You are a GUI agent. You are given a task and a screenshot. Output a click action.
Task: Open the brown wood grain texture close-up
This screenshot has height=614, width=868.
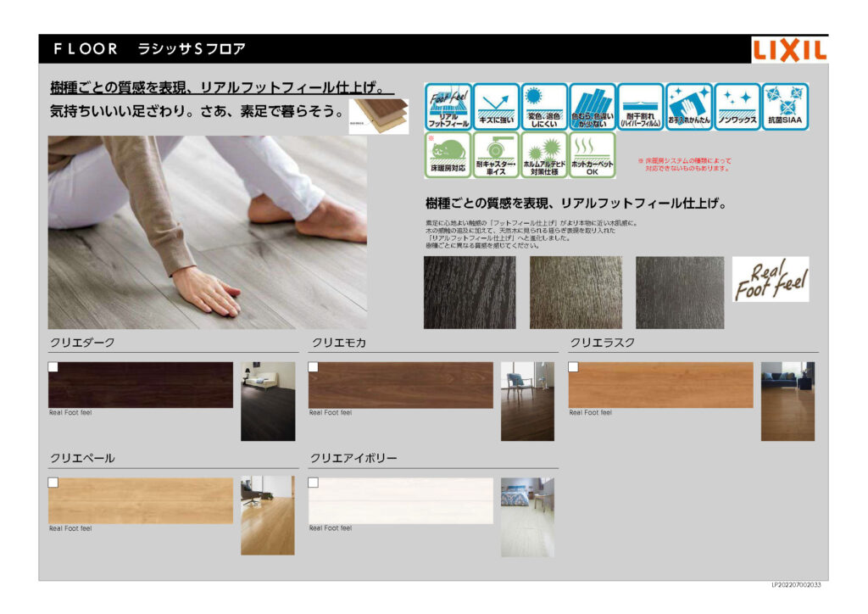pos(576,293)
